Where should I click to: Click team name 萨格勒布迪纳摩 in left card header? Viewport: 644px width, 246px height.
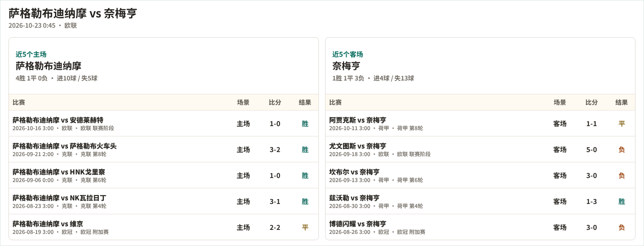48,66
